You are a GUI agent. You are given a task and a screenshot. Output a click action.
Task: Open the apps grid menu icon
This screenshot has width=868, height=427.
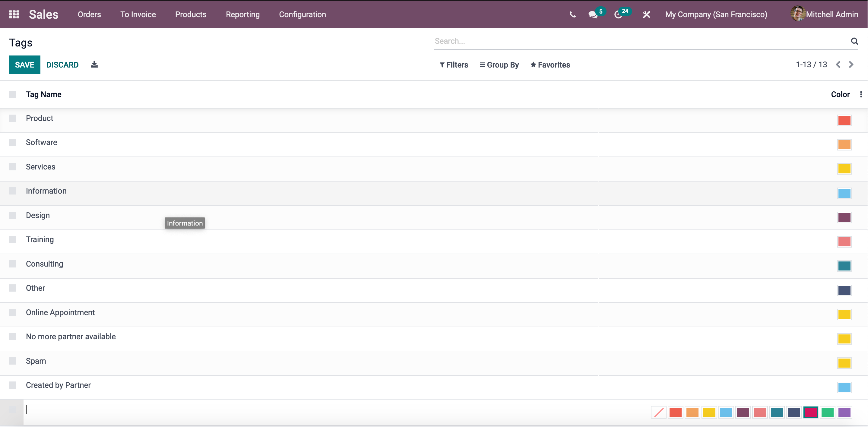pyautogui.click(x=14, y=14)
